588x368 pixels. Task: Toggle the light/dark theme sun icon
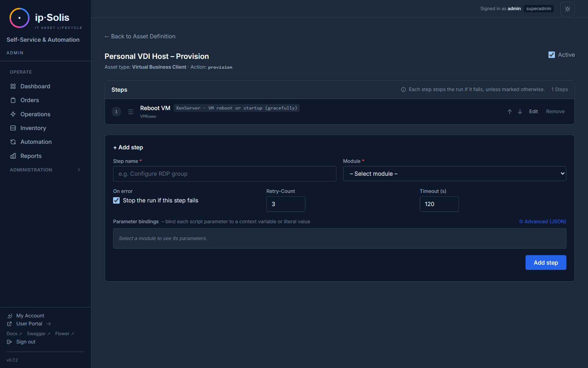(567, 9)
